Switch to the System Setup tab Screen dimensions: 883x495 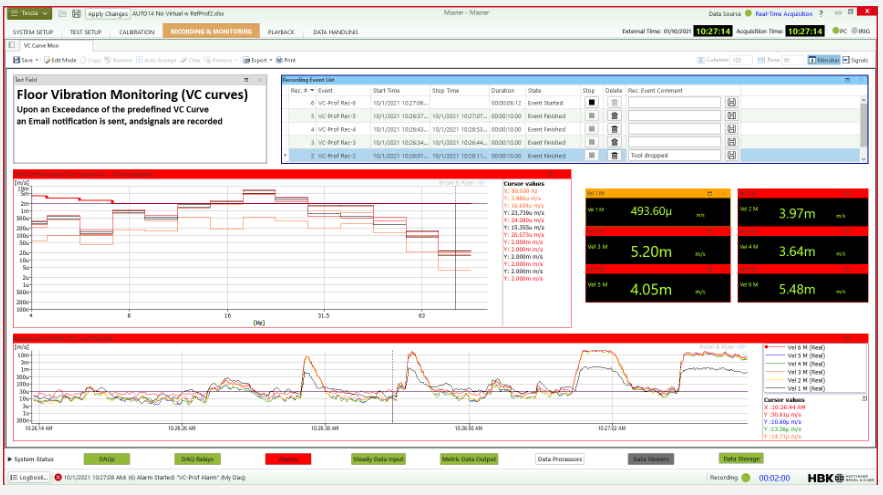coord(33,32)
